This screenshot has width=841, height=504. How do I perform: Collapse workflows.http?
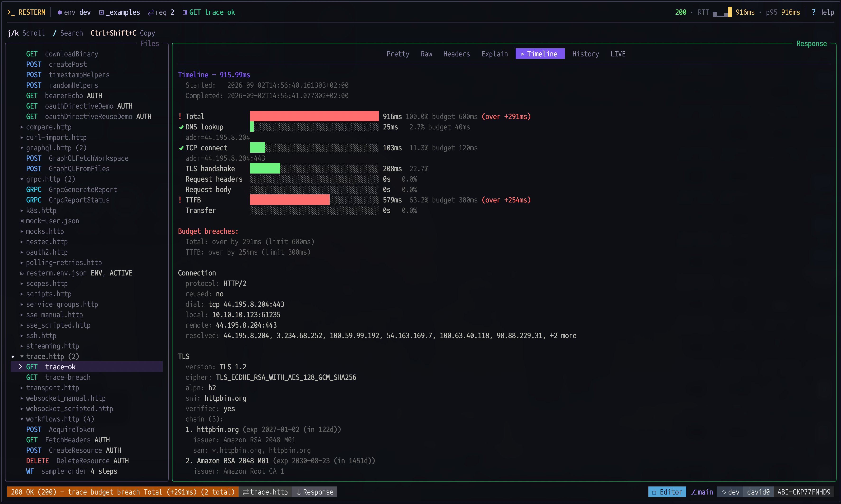[22, 419]
